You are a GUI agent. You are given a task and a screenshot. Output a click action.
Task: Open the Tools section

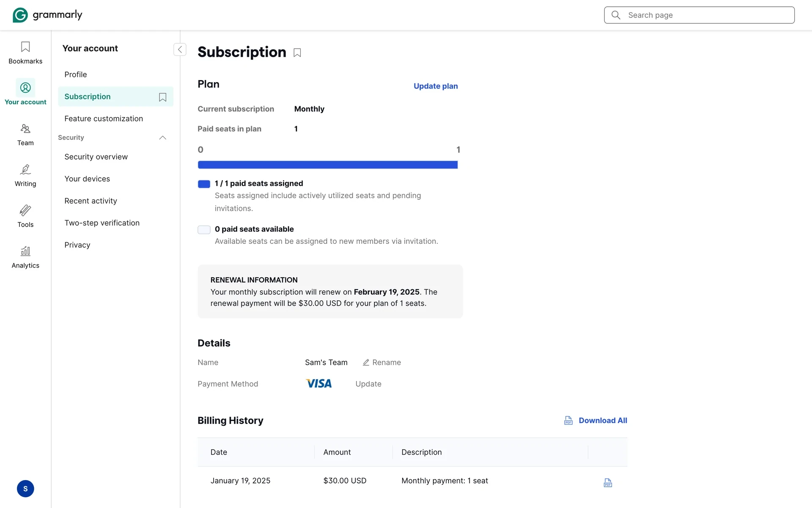(x=25, y=217)
